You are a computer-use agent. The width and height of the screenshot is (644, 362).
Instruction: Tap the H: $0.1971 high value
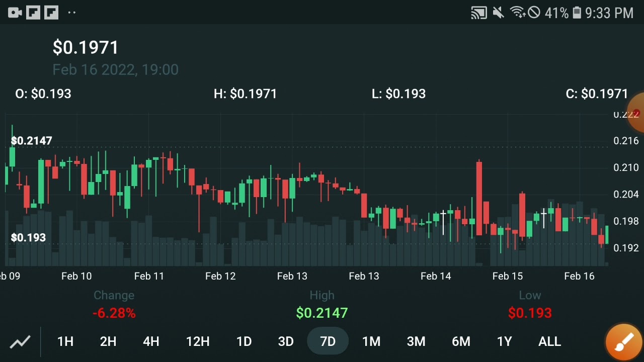pos(245,94)
